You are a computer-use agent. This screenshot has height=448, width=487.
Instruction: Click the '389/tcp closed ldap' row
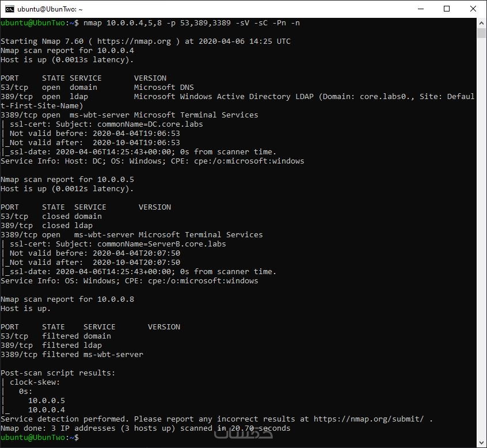pyautogui.click(x=47, y=226)
